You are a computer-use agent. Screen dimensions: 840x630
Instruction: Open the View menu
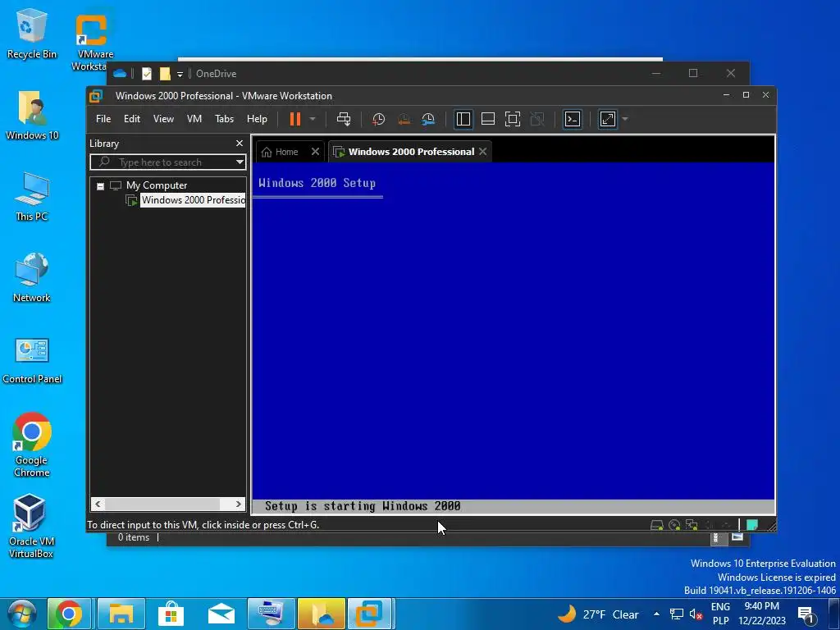[x=163, y=119]
